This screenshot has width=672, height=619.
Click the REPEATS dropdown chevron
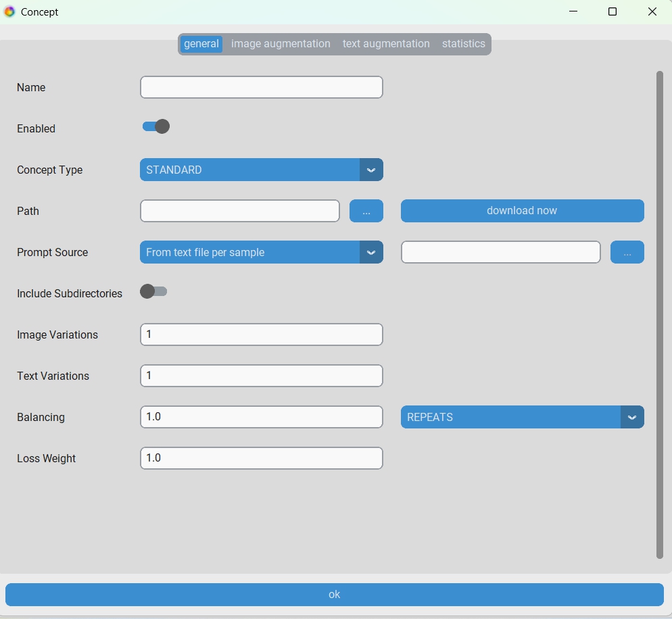point(632,417)
